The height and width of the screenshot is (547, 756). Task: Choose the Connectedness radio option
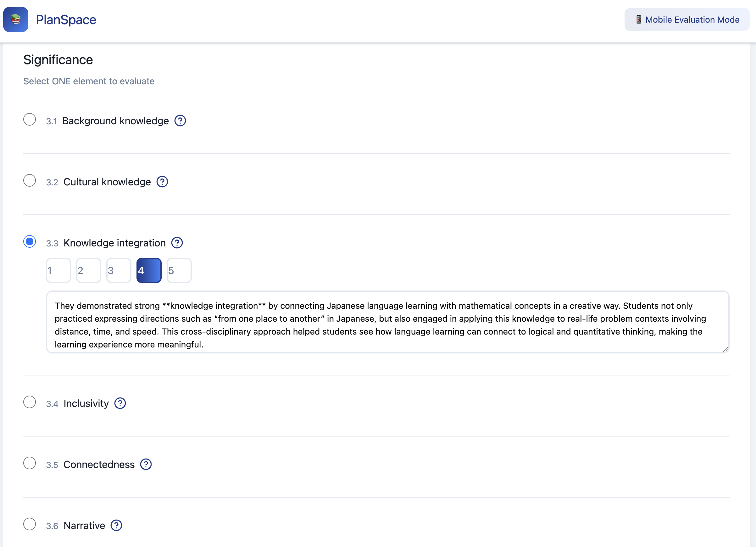pyautogui.click(x=30, y=463)
